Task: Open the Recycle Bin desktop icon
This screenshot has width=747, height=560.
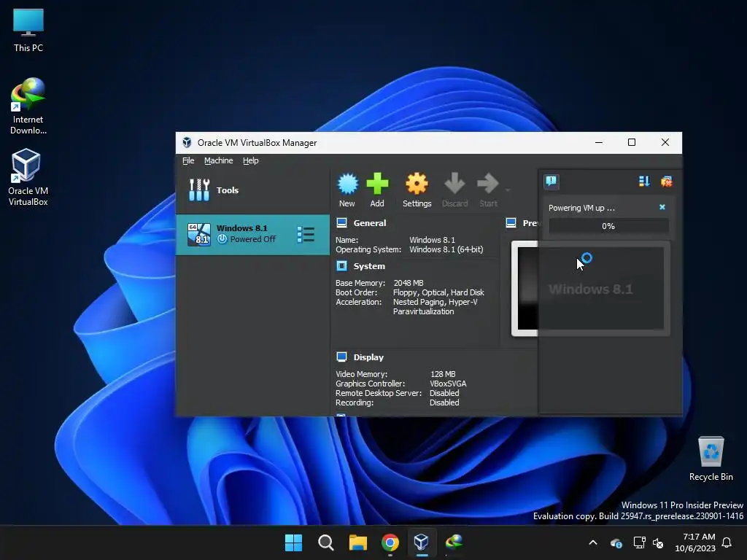Action: [x=711, y=458]
